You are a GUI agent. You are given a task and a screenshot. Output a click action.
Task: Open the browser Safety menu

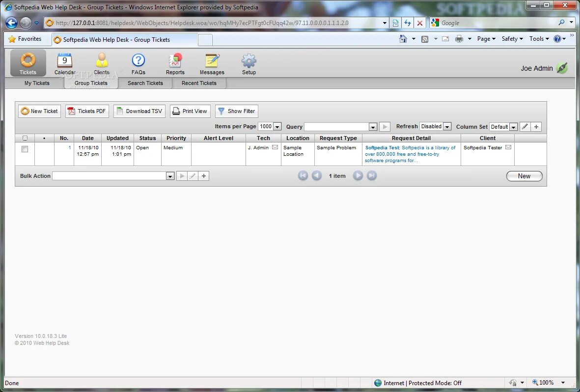[512, 39]
